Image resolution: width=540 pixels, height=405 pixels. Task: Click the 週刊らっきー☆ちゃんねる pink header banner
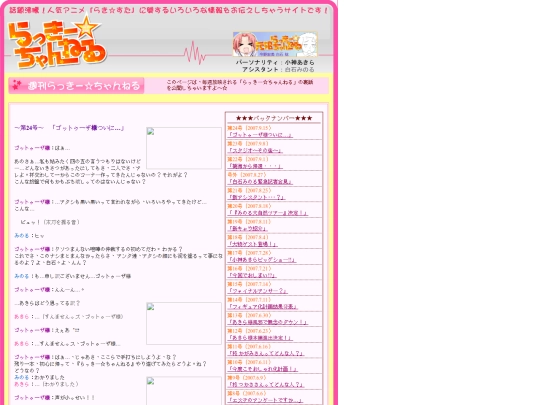coord(76,86)
